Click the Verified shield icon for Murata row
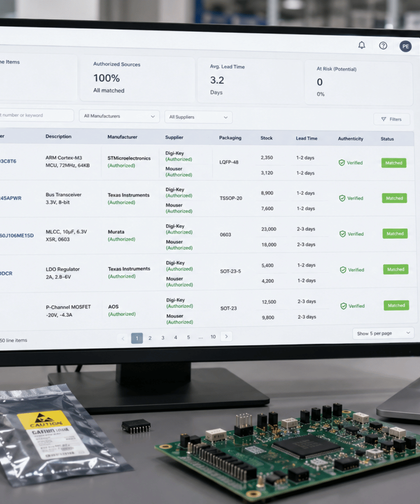The height and width of the screenshot is (504, 420). pyautogui.click(x=343, y=234)
